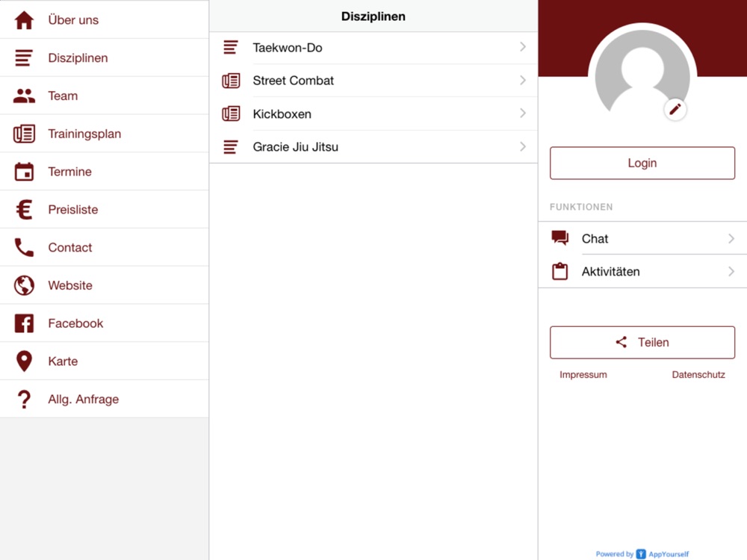Open the Street Combat discipline entry

(x=373, y=81)
